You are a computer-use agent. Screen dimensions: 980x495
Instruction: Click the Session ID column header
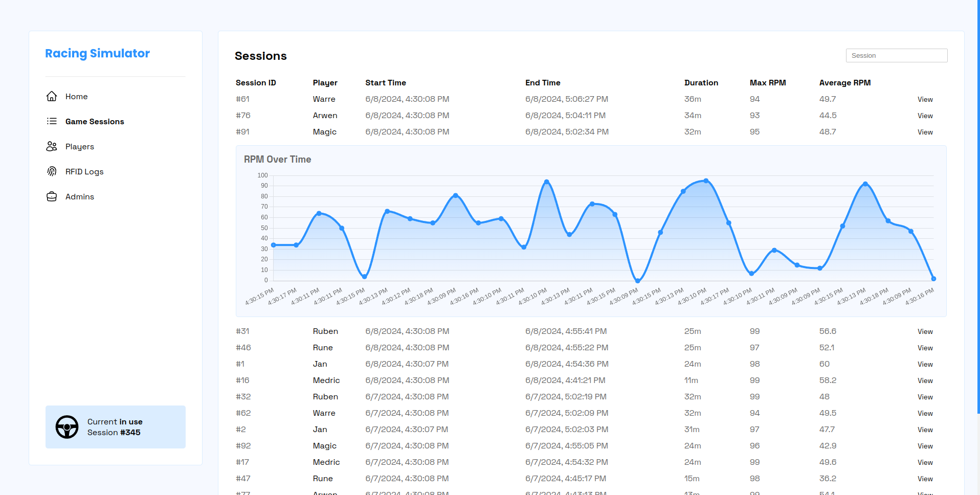[256, 83]
